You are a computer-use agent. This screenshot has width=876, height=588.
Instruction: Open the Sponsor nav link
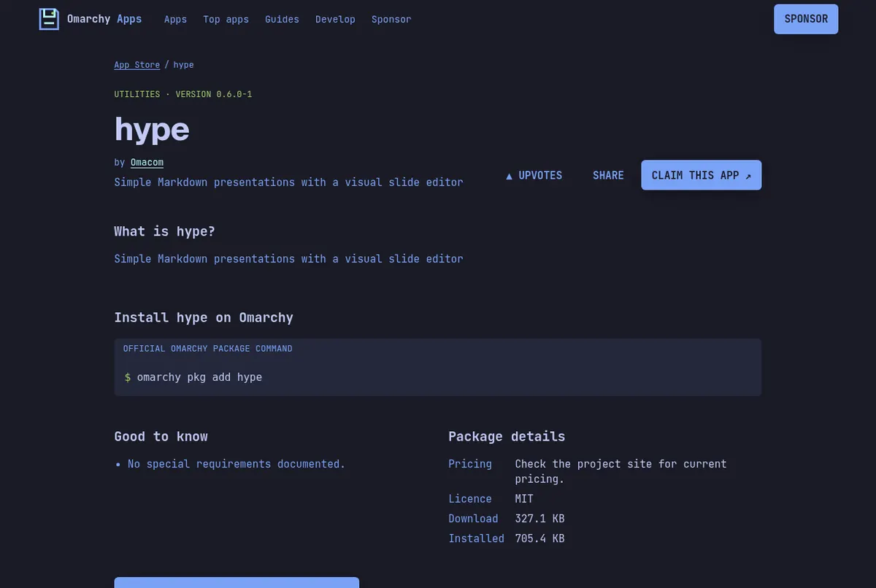391,19
